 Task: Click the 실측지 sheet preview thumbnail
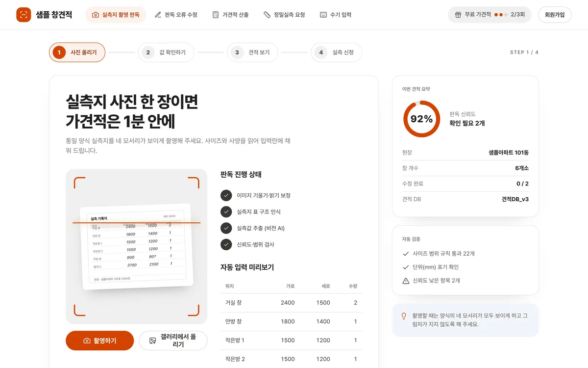(x=136, y=247)
